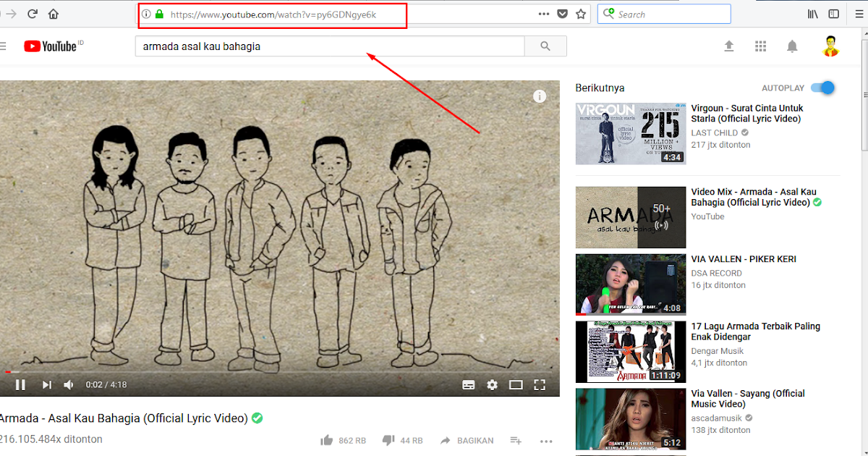
Task: Add video to playlist icon
Action: tap(516, 440)
